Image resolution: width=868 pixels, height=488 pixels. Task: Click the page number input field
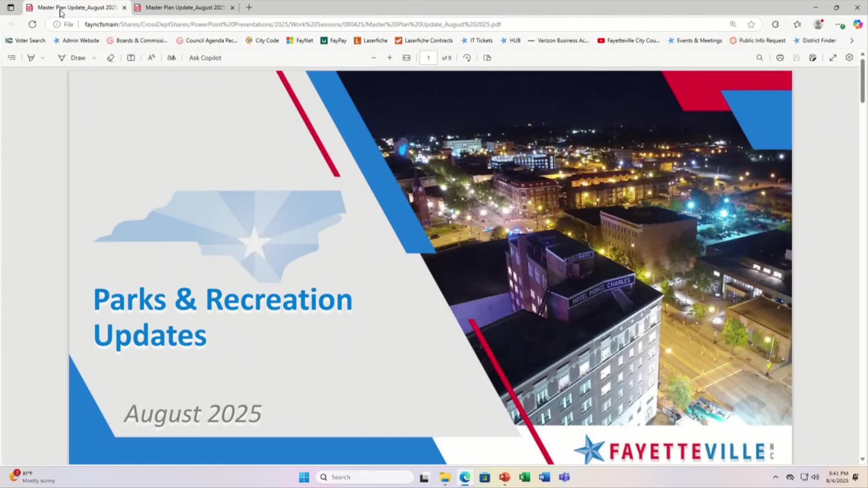(x=428, y=58)
